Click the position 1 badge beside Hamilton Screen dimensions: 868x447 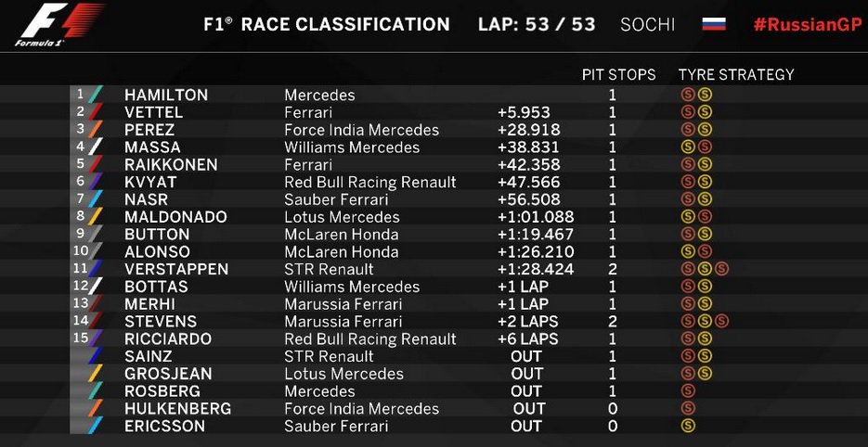(x=80, y=94)
